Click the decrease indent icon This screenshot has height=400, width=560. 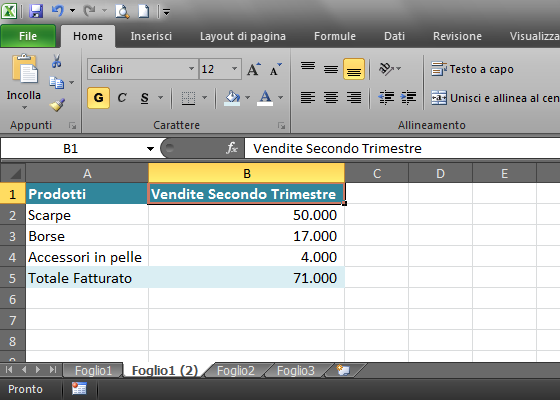(x=386, y=97)
